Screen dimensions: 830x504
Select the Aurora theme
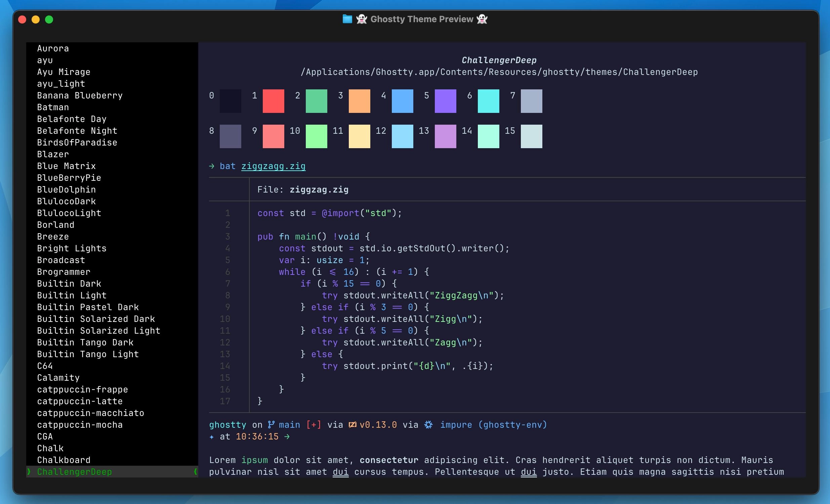click(53, 48)
